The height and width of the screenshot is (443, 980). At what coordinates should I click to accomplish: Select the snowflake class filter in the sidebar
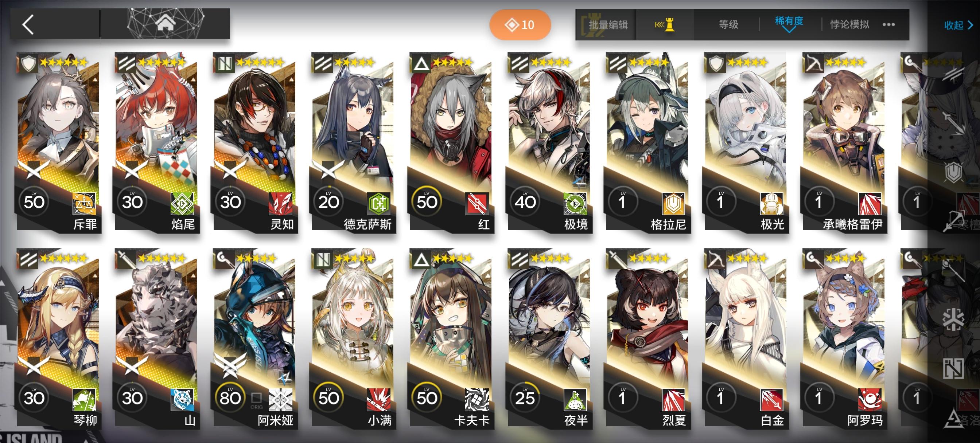pyautogui.click(x=953, y=319)
